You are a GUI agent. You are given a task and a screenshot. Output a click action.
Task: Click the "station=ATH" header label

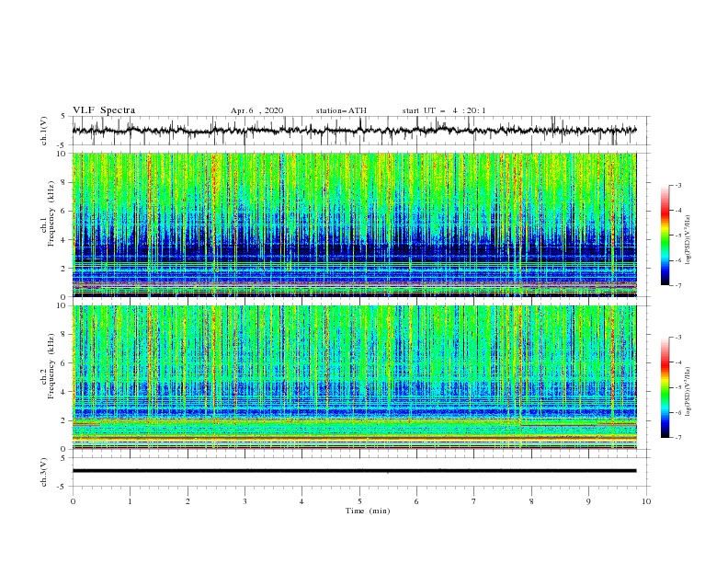pos(341,110)
